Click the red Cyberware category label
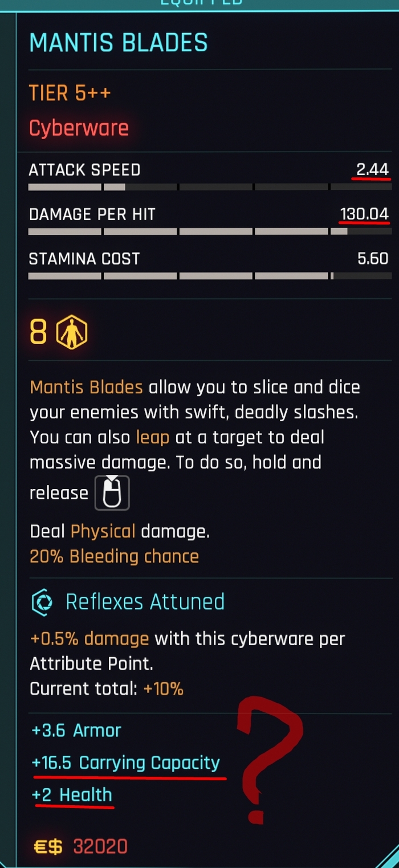Screen dimensions: 399x868 (x=79, y=128)
